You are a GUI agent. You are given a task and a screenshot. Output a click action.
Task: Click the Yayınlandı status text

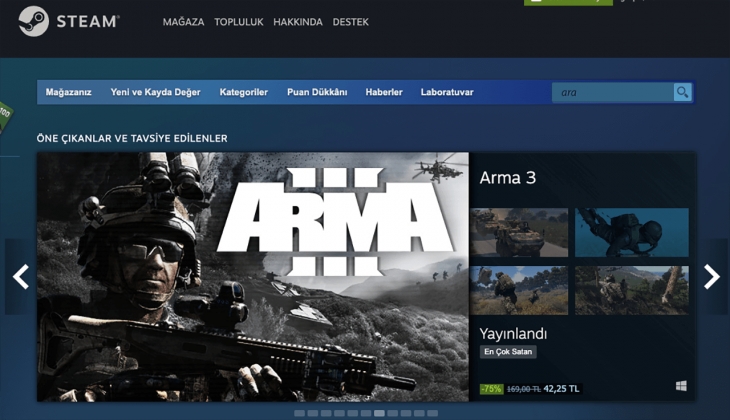(x=513, y=333)
